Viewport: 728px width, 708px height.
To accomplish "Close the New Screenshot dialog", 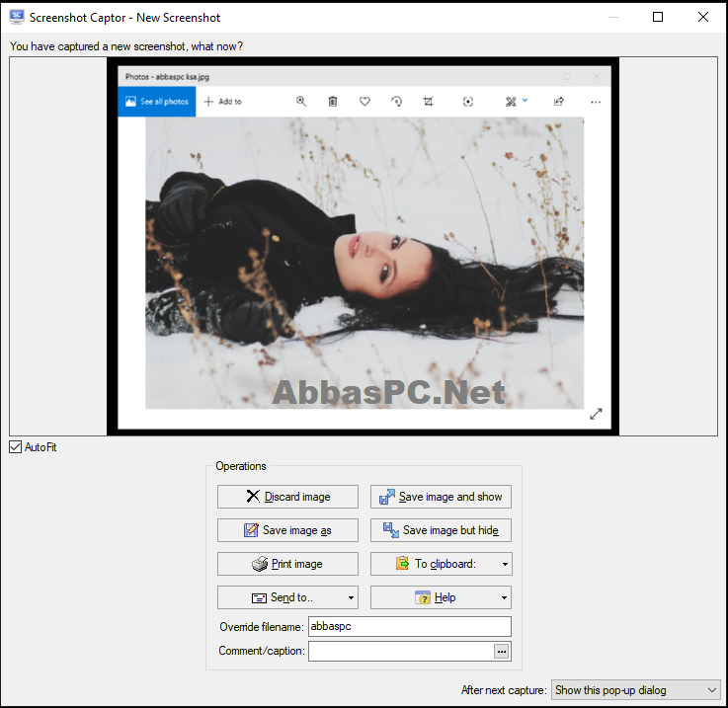I will click(x=703, y=17).
